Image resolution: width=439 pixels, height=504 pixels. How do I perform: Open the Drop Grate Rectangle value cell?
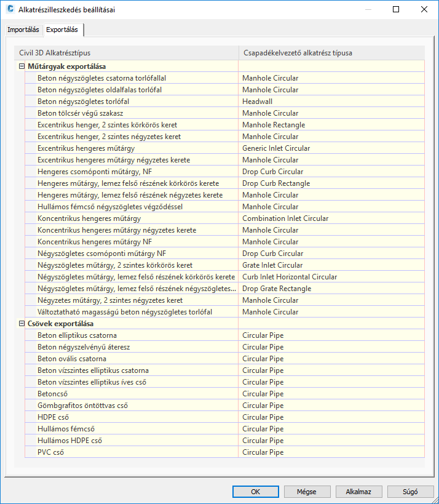point(331,289)
